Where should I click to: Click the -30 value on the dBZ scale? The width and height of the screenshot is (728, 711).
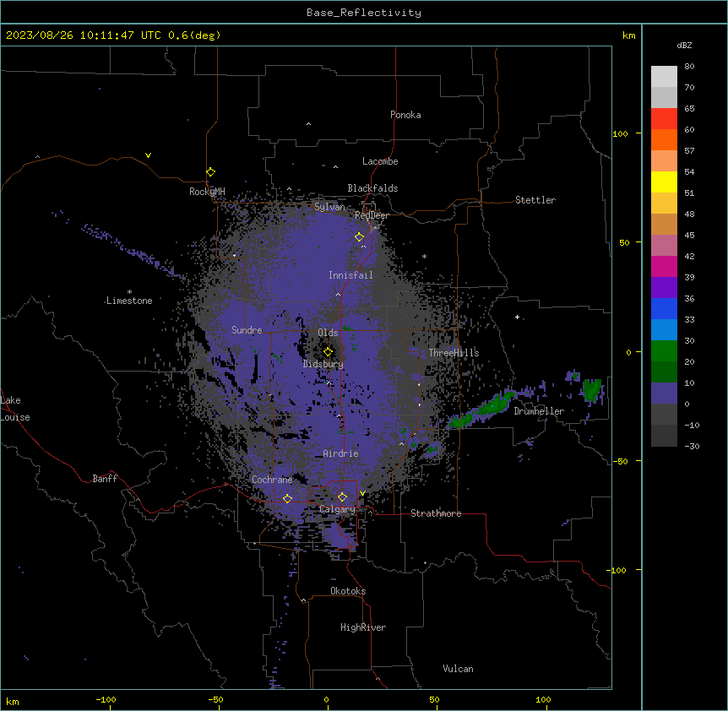(692, 446)
